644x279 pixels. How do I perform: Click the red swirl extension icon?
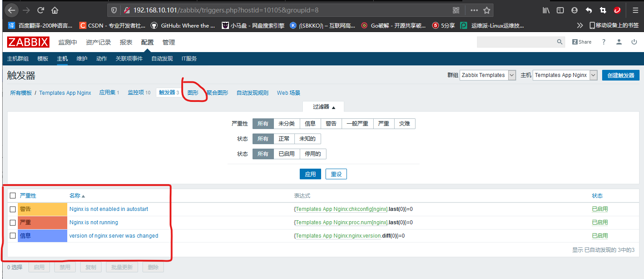tap(617, 10)
